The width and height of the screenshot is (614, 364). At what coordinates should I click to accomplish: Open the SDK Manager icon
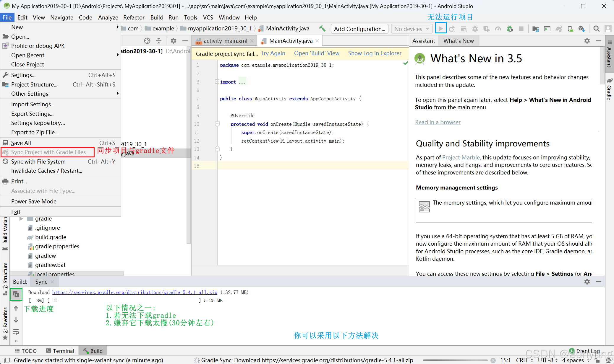581,29
